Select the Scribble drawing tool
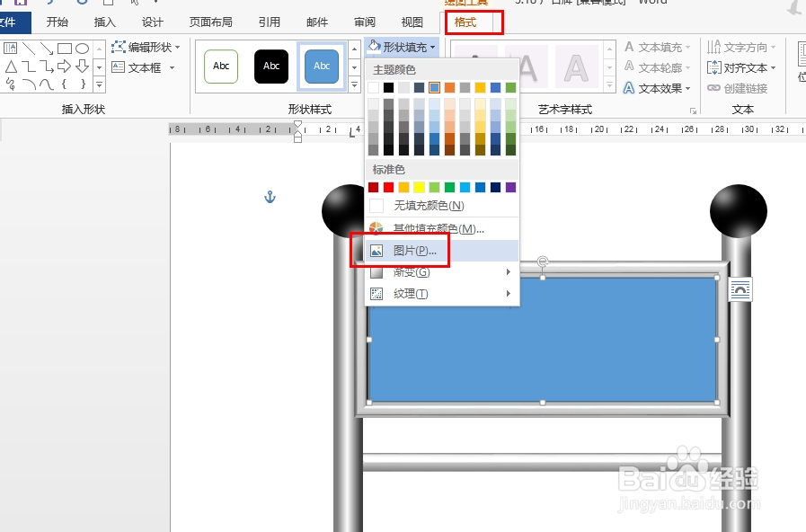The height and width of the screenshot is (532, 806). click(11, 84)
